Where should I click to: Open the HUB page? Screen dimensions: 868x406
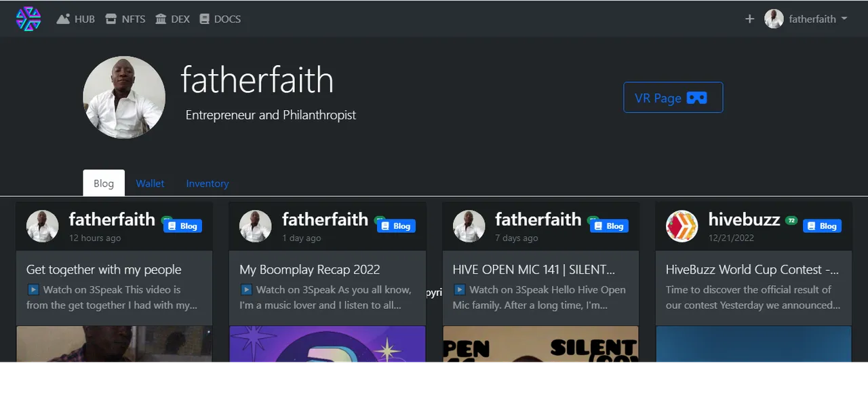click(76, 19)
